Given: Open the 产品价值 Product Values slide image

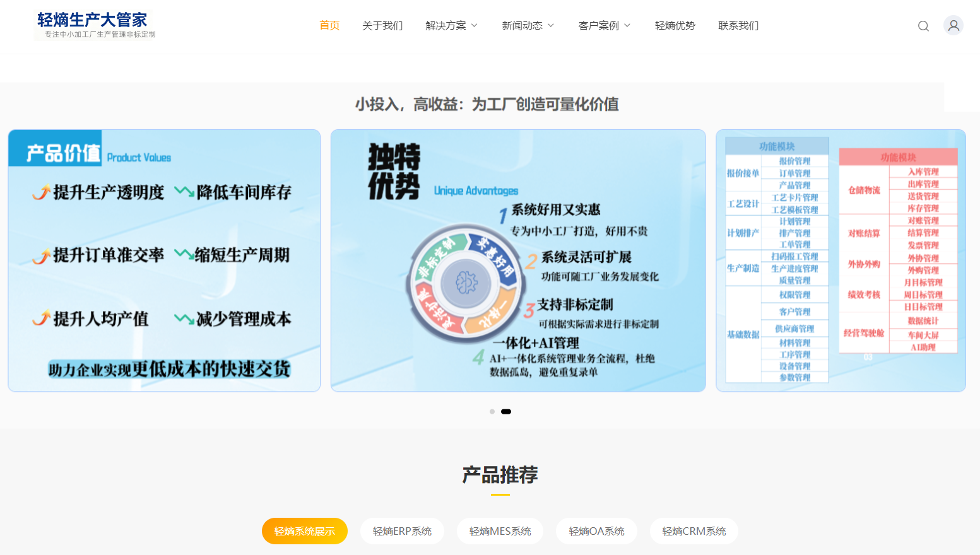Looking at the screenshot, I should click(164, 260).
